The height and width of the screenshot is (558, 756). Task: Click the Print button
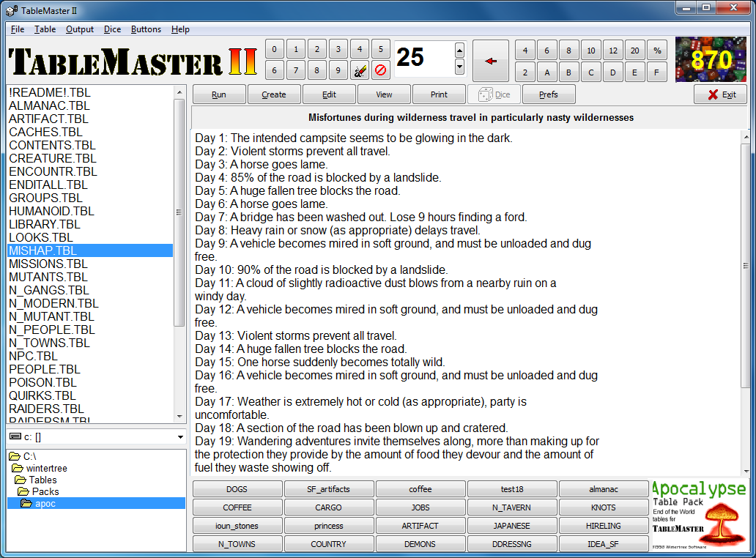(439, 94)
